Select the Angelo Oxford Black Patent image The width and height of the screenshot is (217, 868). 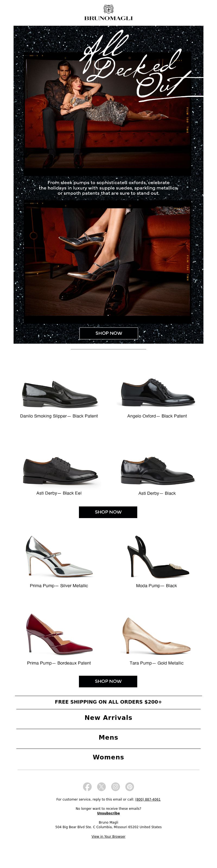tap(158, 392)
